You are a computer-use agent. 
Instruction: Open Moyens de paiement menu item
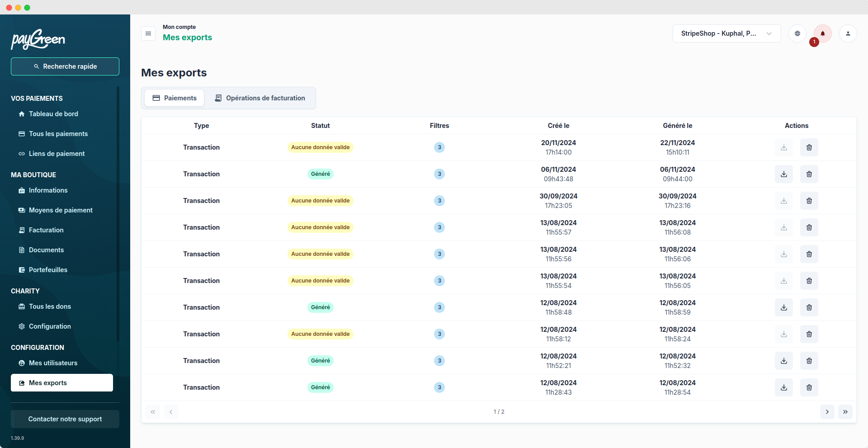tap(61, 210)
